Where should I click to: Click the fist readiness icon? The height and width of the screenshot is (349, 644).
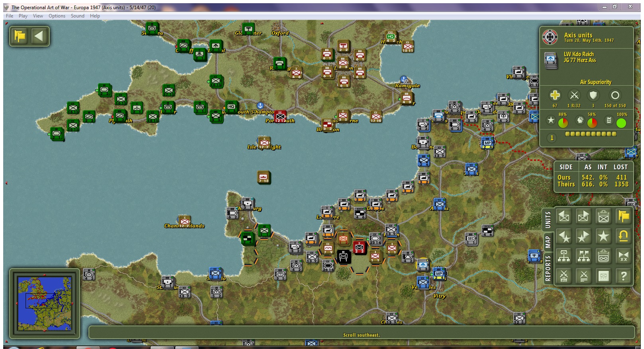[x=580, y=120]
